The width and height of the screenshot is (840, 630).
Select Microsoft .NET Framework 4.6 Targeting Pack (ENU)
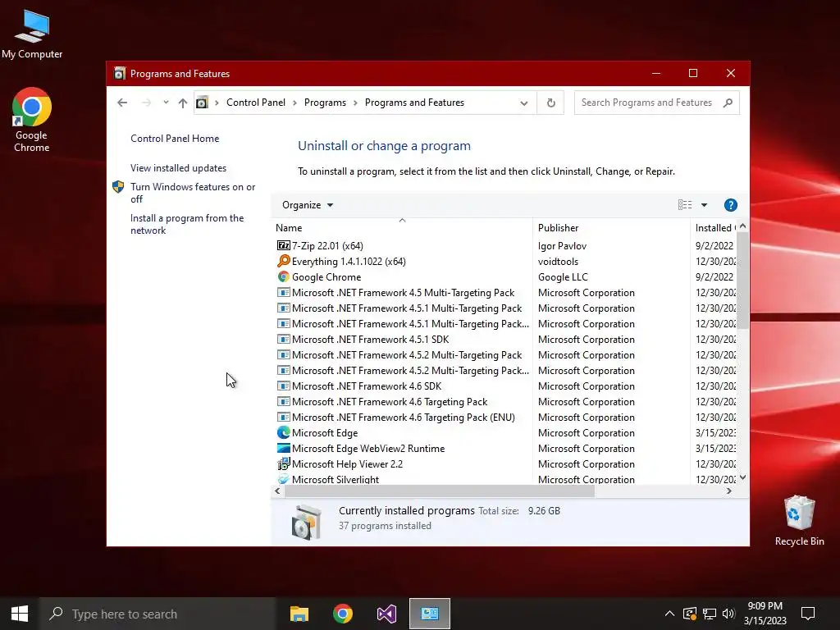[x=403, y=418]
